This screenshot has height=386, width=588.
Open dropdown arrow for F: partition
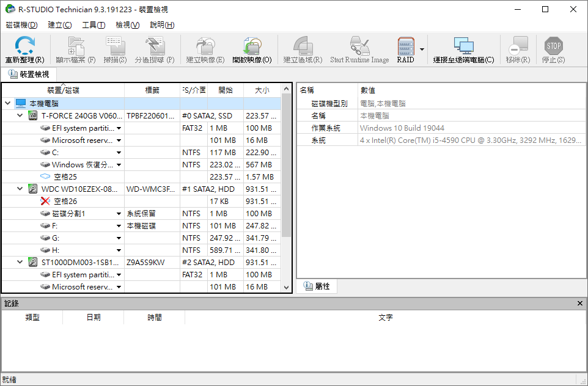119,226
